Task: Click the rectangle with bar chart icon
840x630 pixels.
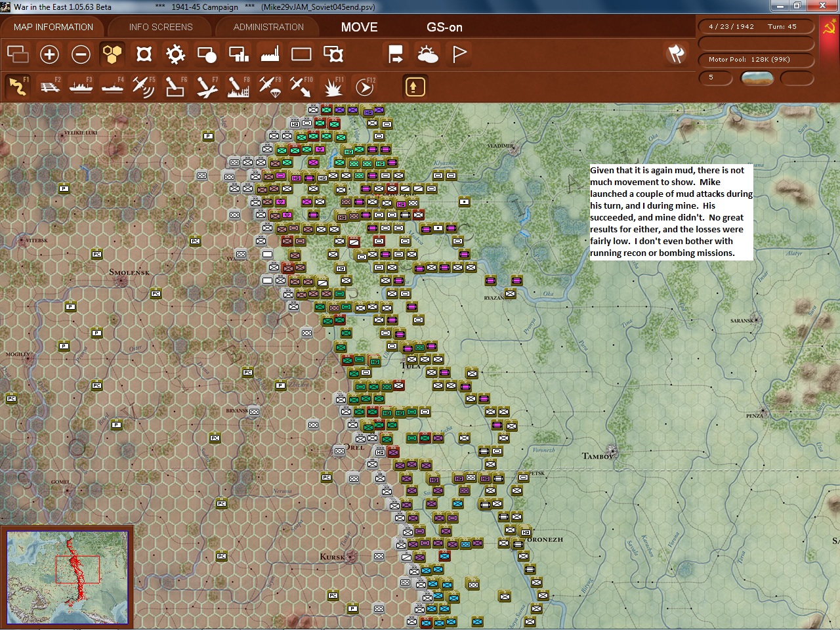Action: [238, 54]
